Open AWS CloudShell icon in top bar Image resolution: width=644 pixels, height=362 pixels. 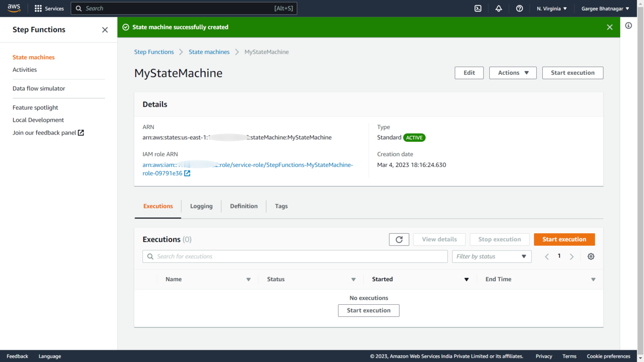click(x=478, y=8)
